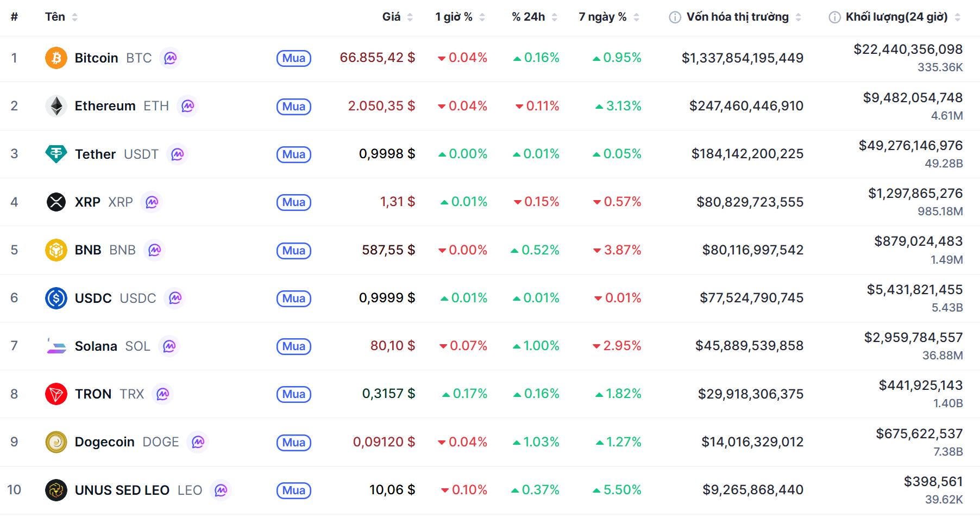Sort table by Tên column
Viewport: 980px width, 516px height.
click(61, 17)
